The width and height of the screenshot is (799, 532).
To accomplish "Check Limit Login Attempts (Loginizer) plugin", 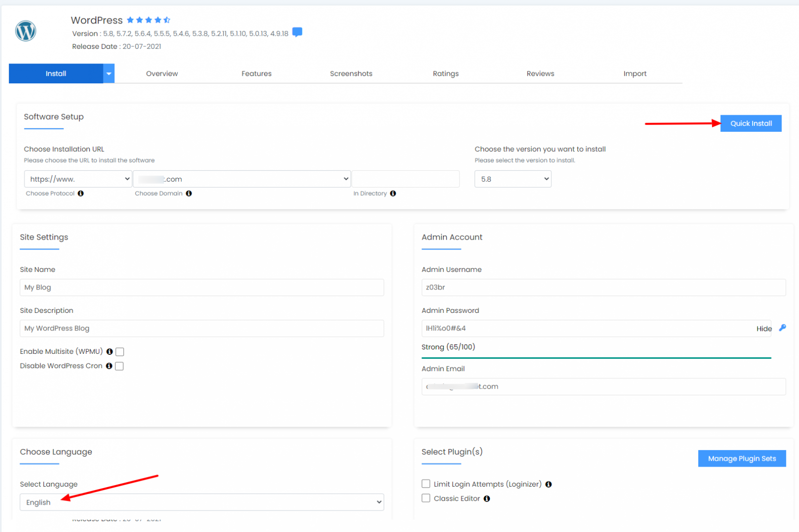I will (426, 484).
